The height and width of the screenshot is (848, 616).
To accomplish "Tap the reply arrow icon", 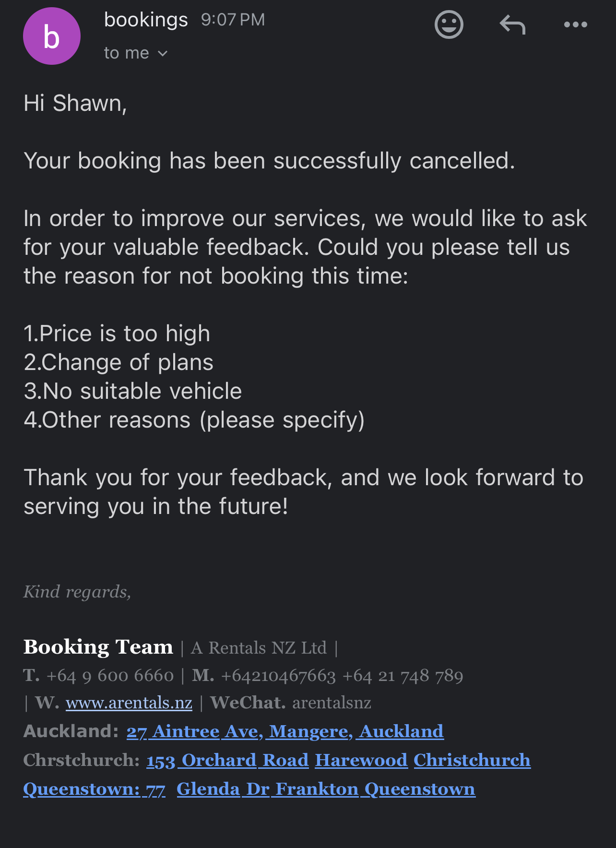I will [512, 24].
